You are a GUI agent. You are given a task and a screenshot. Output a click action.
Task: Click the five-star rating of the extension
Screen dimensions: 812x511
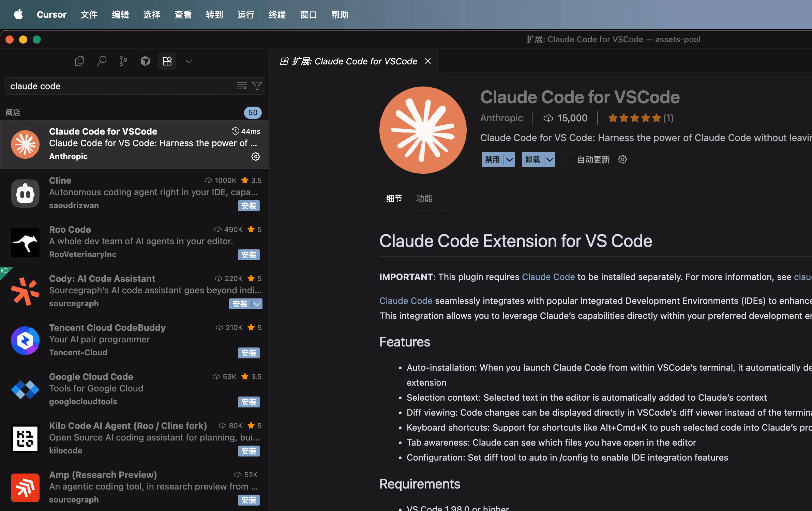tap(634, 118)
